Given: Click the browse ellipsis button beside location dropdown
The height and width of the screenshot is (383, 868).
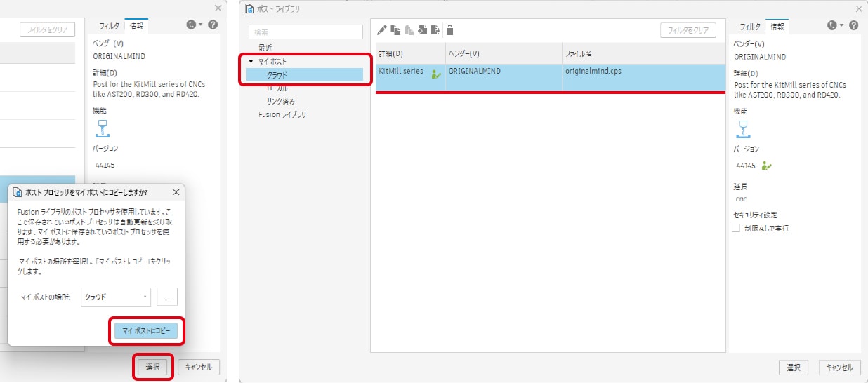Looking at the screenshot, I should (167, 297).
